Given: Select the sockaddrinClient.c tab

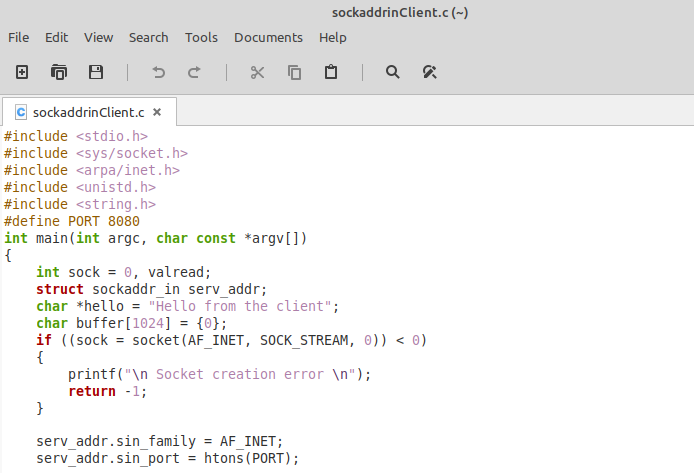Looking at the screenshot, I should 88,112.
